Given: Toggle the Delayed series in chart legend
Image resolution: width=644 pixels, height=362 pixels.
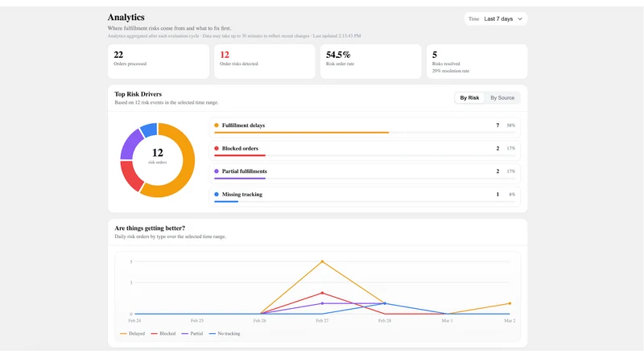Looking at the screenshot, I should tap(132, 334).
